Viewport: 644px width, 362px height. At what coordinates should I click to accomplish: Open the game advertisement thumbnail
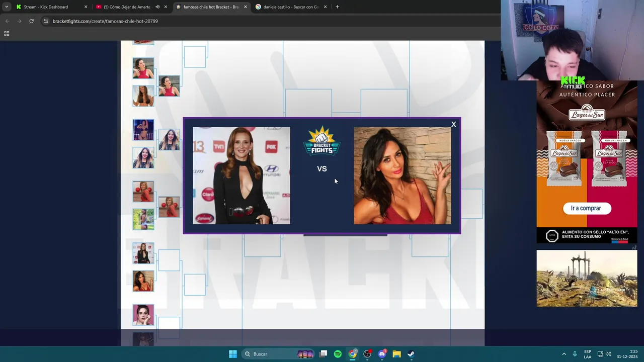coord(587,279)
